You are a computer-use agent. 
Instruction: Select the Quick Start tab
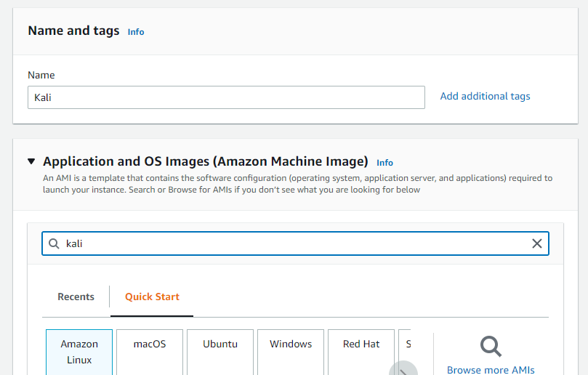click(x=152, y=297)
